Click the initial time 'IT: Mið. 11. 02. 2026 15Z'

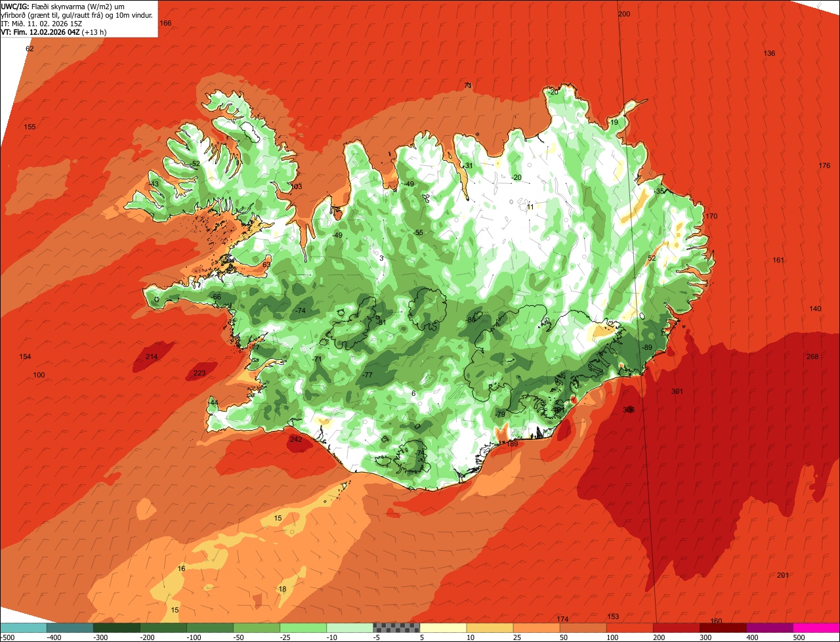click(41, 24)
